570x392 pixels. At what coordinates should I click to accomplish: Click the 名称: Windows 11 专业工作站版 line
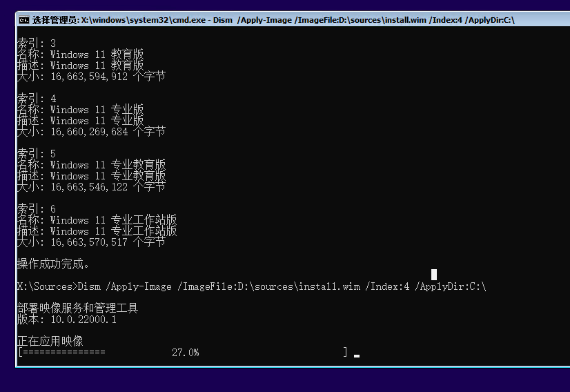[97, 220]
